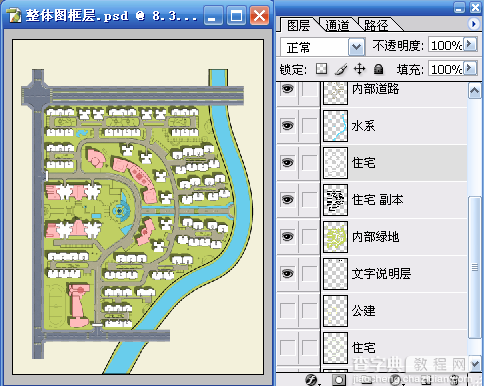Click the layer list scroll down arrow
Viewport: 484px width, 386px height.
[475, 364]
